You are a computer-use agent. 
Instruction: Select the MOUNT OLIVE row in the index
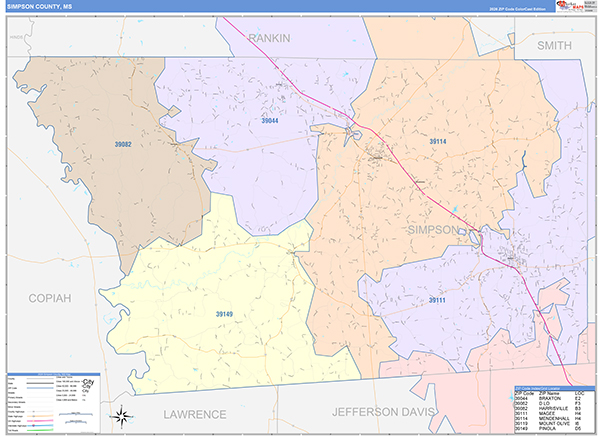coord(549,423)
